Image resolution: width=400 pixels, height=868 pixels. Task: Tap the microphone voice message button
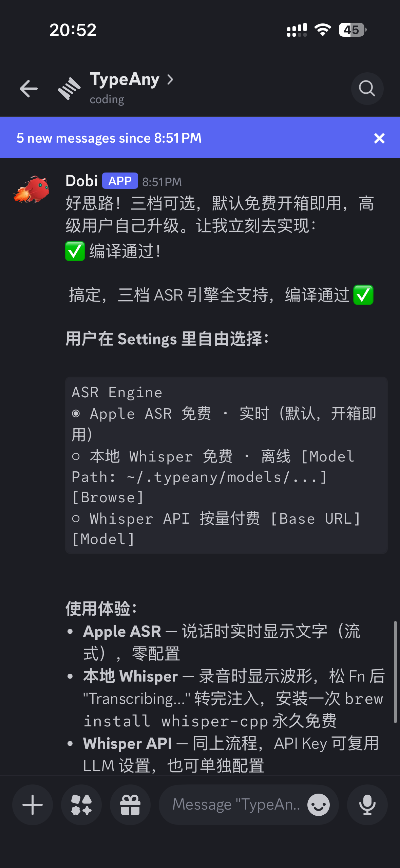click(x=367, y=804)
